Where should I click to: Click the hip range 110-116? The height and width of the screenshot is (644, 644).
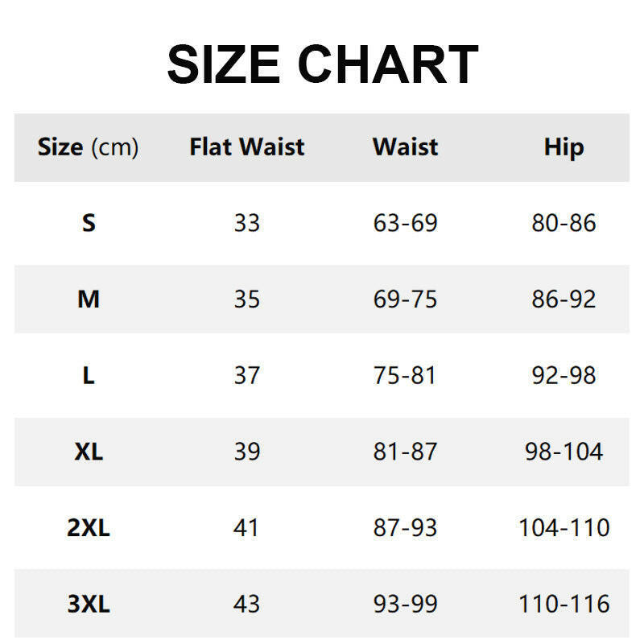pos(563,604)
